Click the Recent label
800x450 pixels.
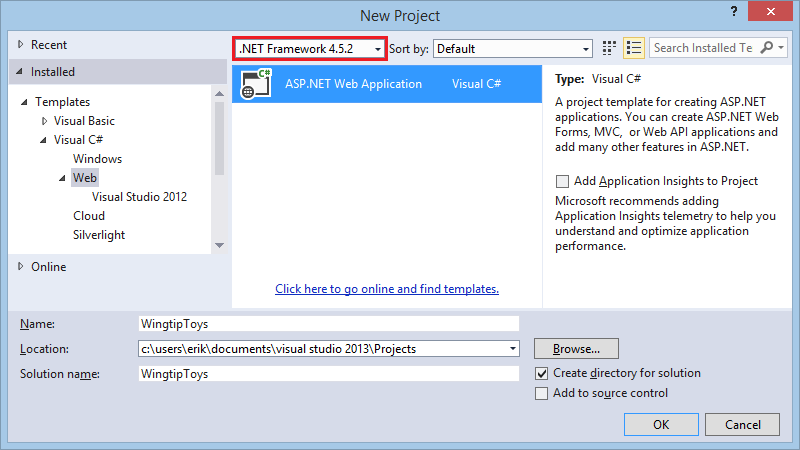click(x=49, y=45)
